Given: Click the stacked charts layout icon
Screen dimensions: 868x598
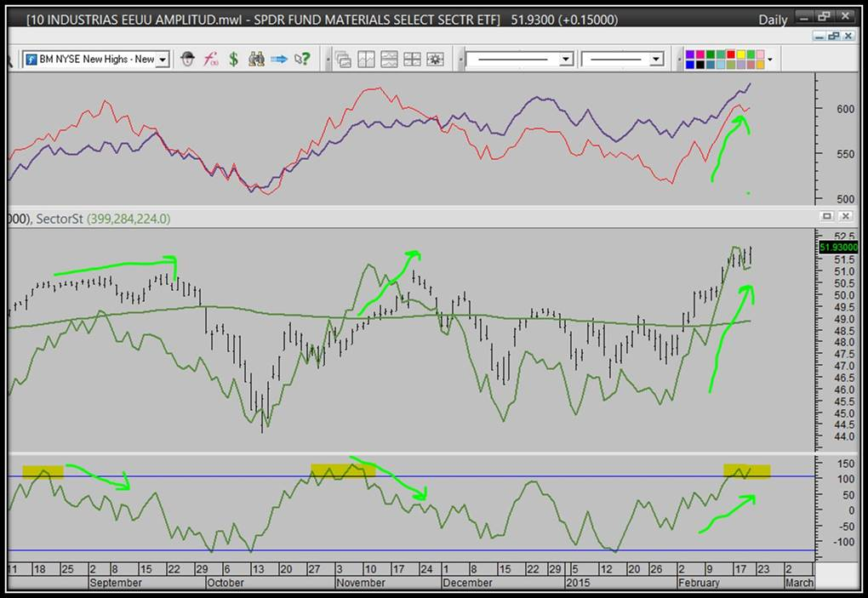Looking at the screenshot, I should tap(390, 60).
